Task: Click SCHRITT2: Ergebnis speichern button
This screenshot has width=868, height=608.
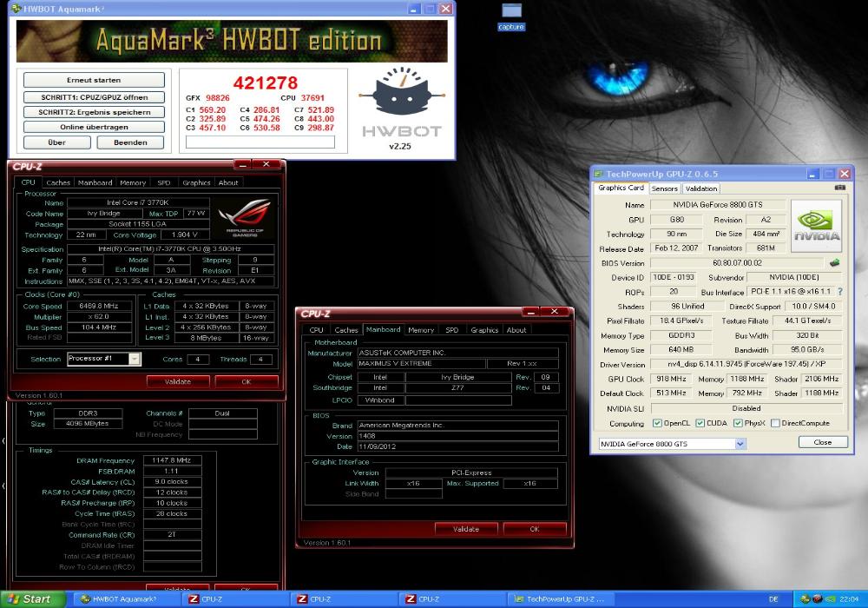Action: pos(94,112)
